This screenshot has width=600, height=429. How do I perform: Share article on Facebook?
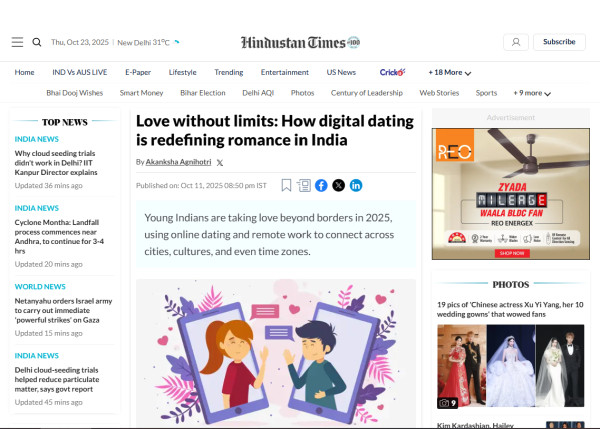(x=321, y=185)
